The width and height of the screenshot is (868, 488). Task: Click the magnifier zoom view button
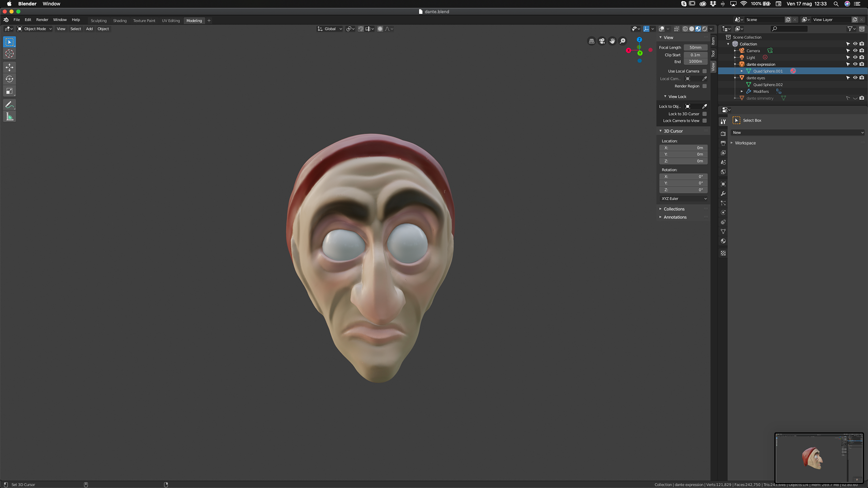click(623, 41)
